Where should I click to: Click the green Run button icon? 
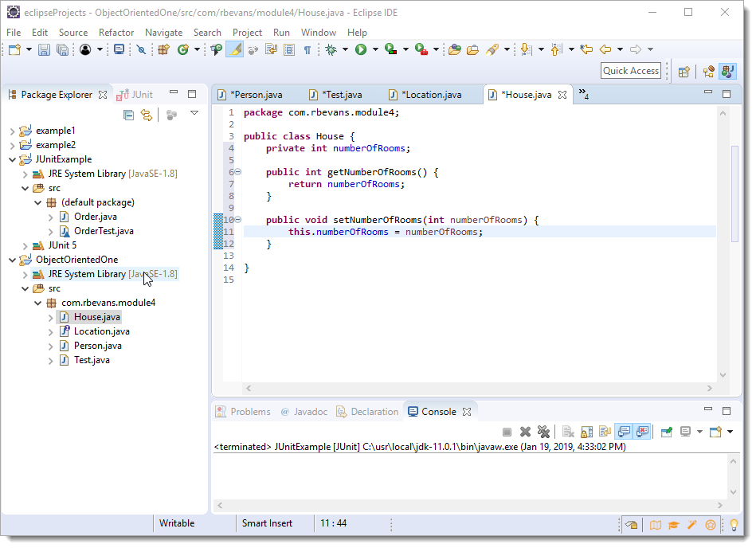click(361, 49)
